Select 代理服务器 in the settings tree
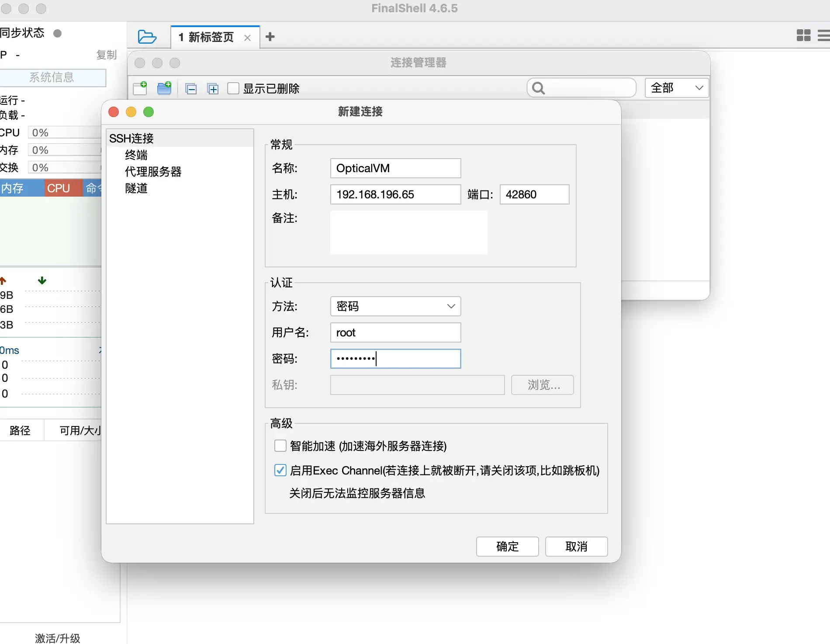Viewport: 830px width, 644px height. point(153,172)
